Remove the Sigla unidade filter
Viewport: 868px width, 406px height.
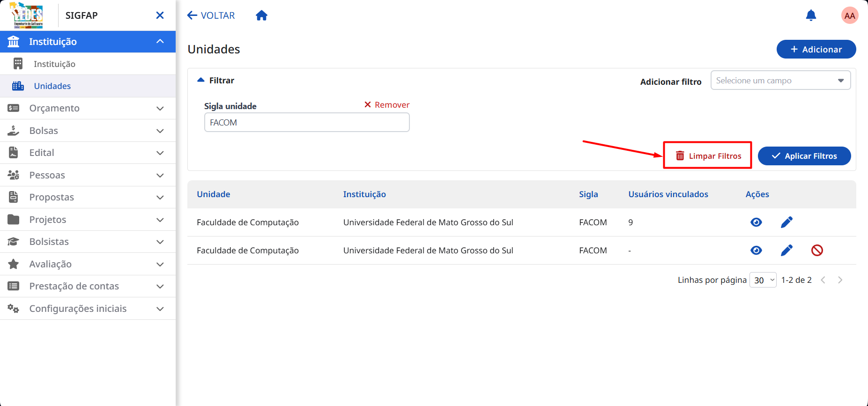click(387, 105)
